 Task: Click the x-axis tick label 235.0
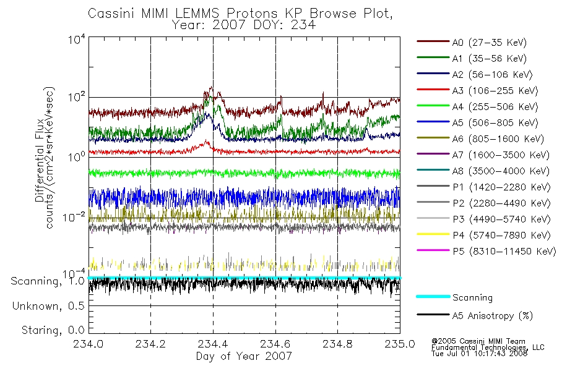400,344
